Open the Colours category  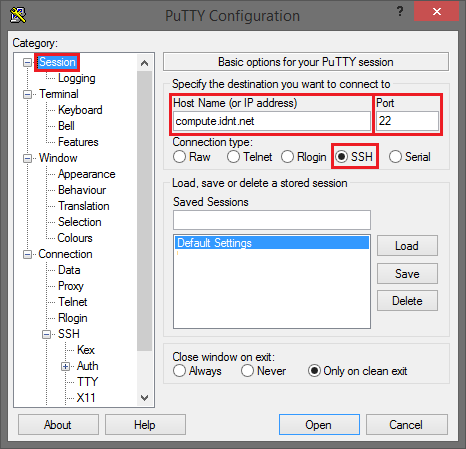coord(75,238)
